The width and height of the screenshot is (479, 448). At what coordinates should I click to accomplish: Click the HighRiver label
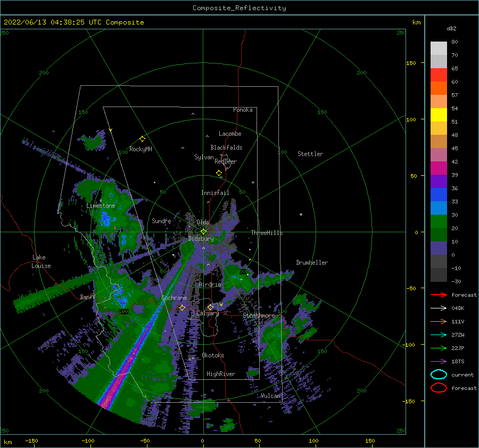(221, 374)
